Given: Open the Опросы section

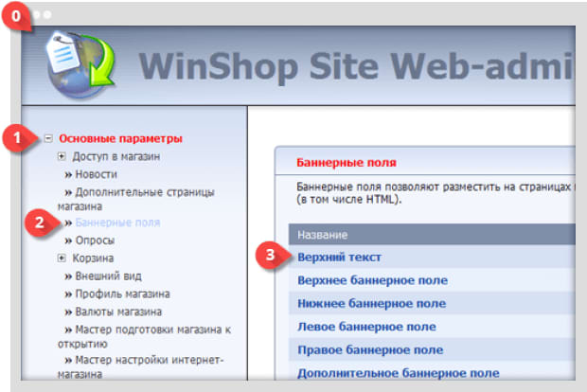Looking at the screenshot, I should (95, 241).
